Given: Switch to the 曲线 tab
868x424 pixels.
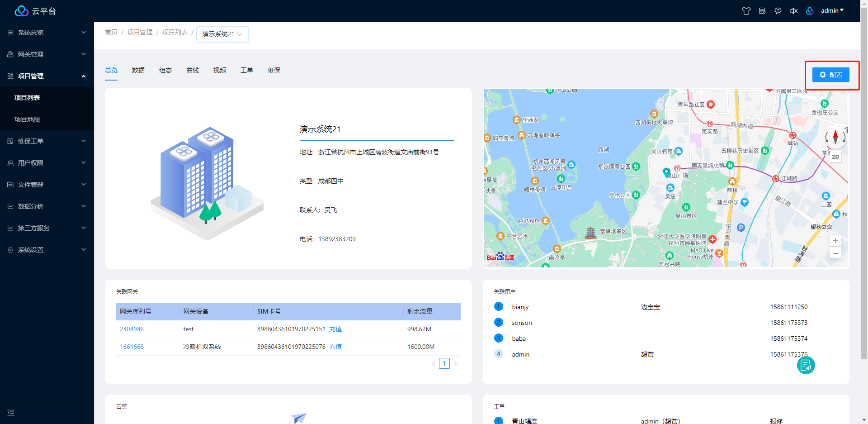Looking at the screenshot, I should [193, 70].
